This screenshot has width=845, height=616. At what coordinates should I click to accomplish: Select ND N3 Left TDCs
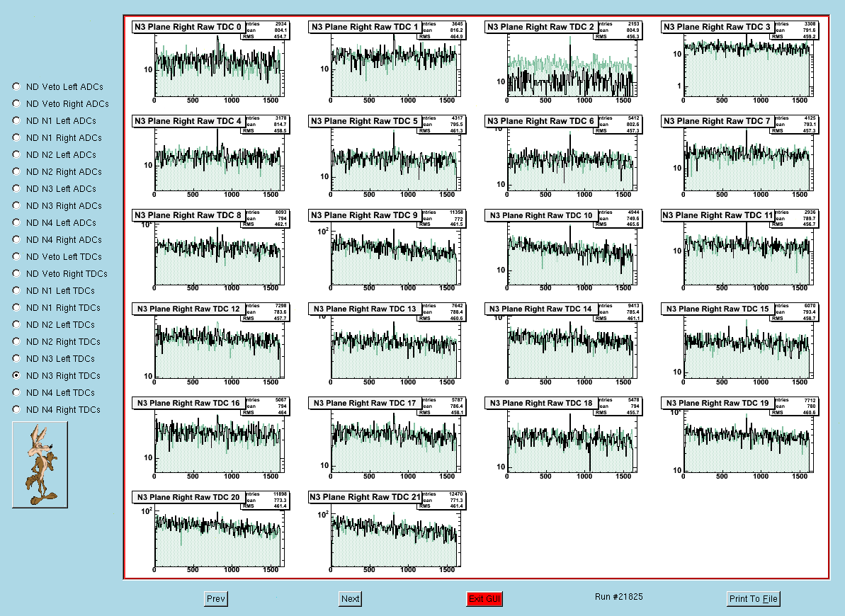pos(16,358)
